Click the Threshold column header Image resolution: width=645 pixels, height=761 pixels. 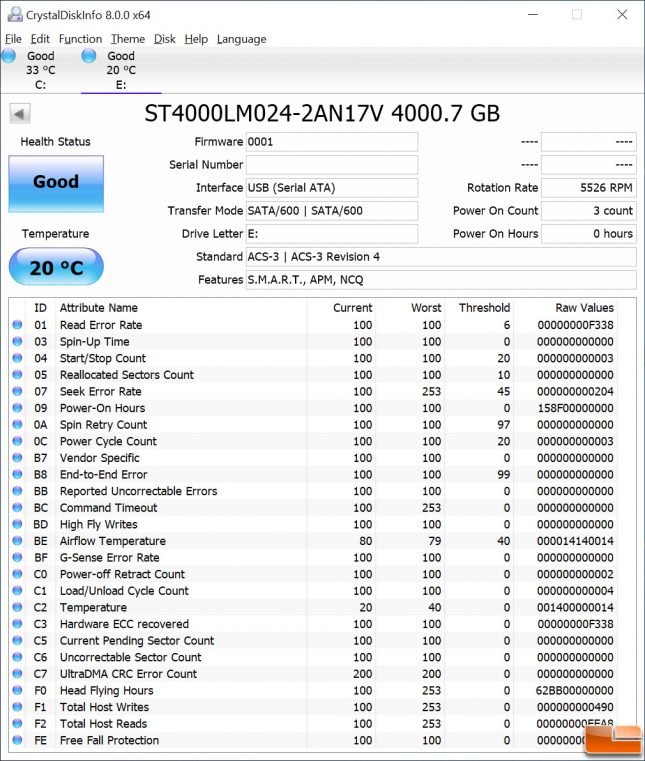[484, 308]
